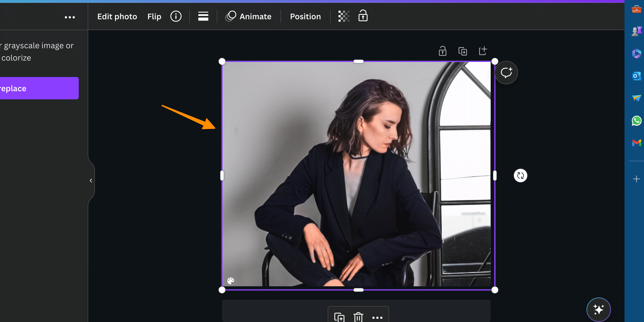This screenshot has height=322, width=644.
Task: Click the "grayscale image or" description text
Action: pos(39,45)
